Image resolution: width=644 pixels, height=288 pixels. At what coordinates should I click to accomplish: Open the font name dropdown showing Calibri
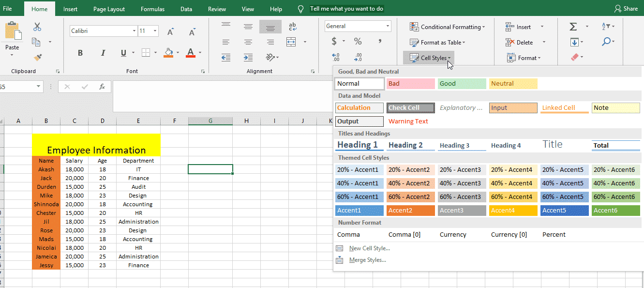[134, 31]
